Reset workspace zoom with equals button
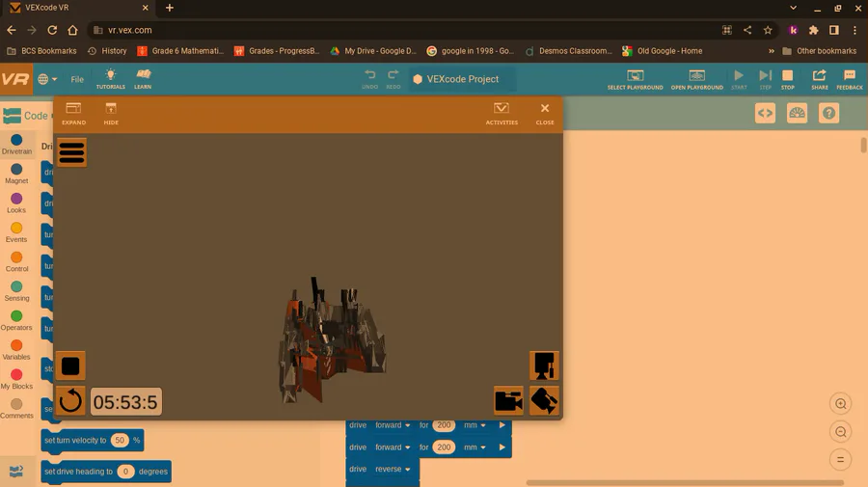868x487 pixels. [x=840, y=459]
